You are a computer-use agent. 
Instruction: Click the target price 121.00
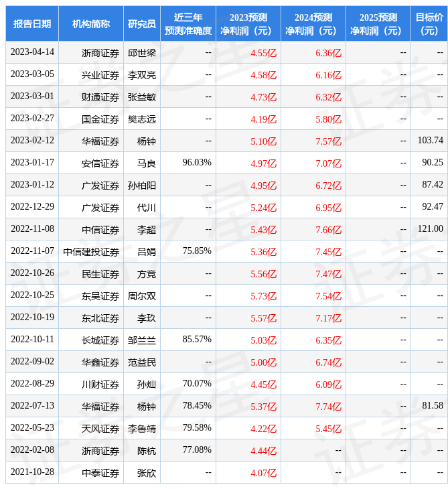pos(430,229)
